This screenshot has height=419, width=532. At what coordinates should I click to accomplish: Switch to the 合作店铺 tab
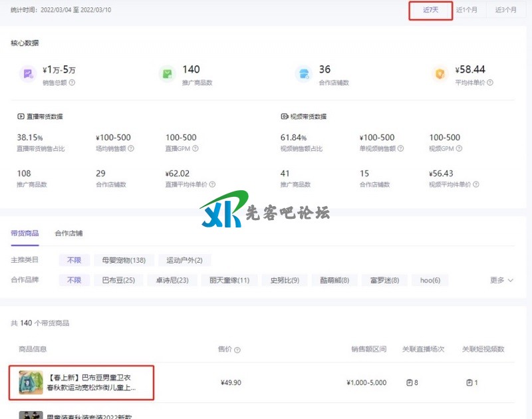coord(68,233)
